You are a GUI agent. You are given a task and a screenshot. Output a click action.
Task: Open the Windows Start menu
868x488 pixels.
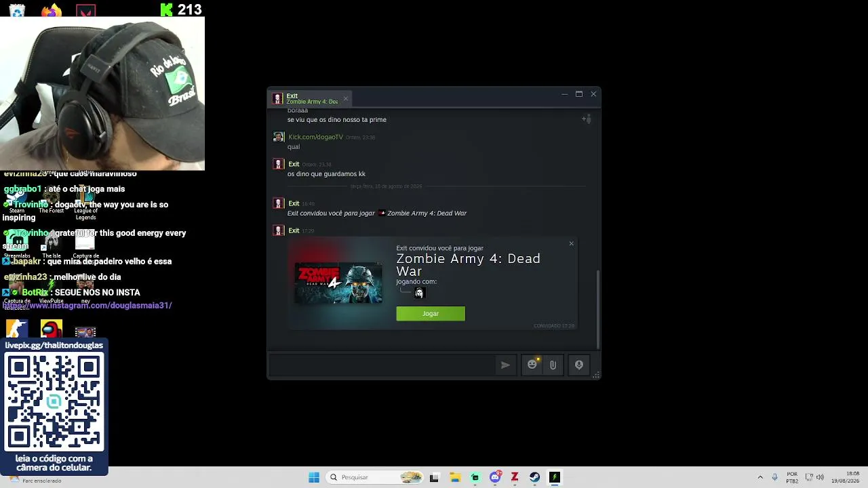point(314,477)
